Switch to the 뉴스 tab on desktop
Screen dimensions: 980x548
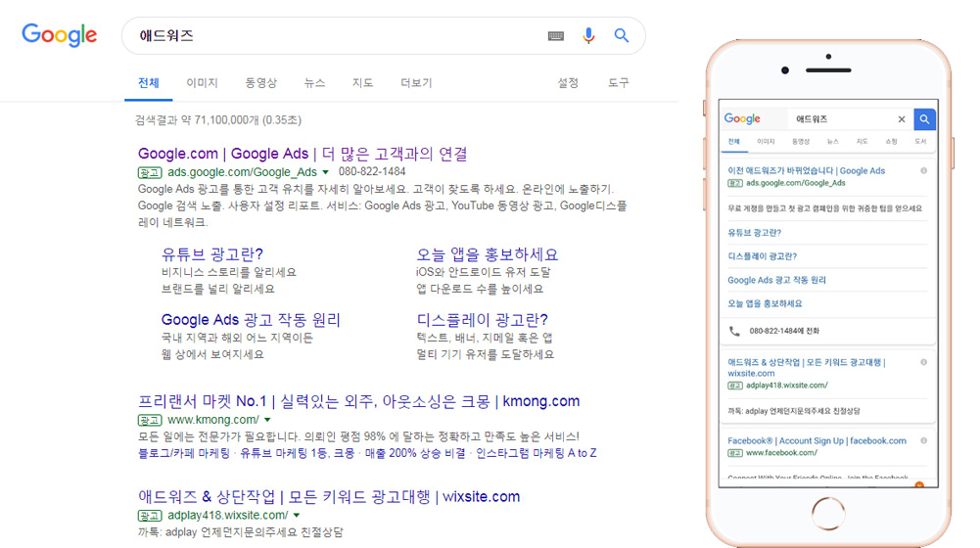314,83
